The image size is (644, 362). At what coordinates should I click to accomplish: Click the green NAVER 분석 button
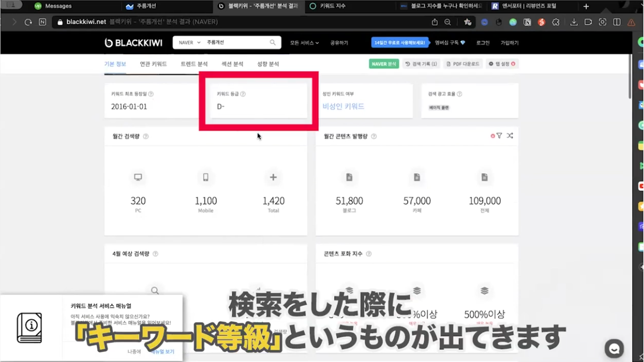click(384, 64)
